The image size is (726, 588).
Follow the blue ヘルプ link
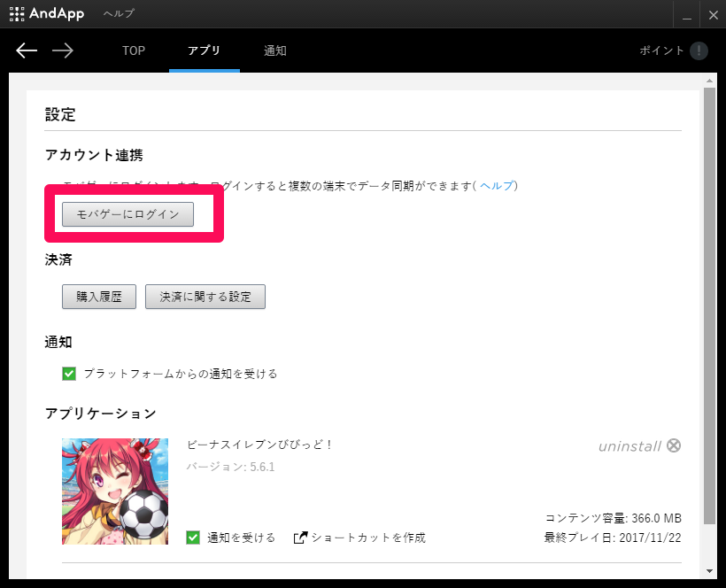click(x=497, y=186)
